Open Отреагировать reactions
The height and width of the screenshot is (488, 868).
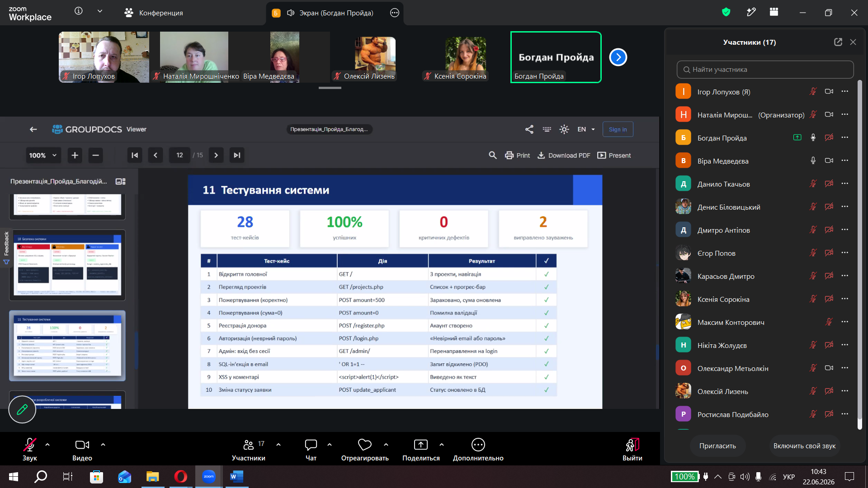pos(365,449)
